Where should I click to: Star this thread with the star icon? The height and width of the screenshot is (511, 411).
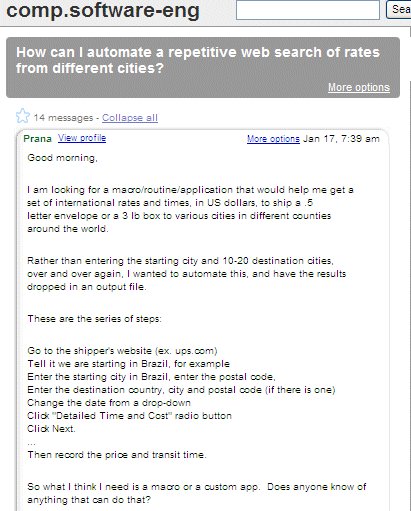[x=23, y=116]
